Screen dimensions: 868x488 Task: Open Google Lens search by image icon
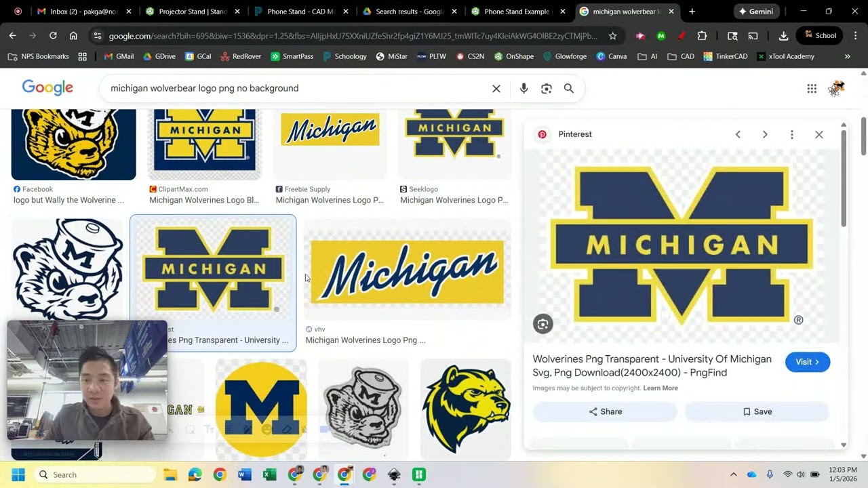tap(547, 88)
